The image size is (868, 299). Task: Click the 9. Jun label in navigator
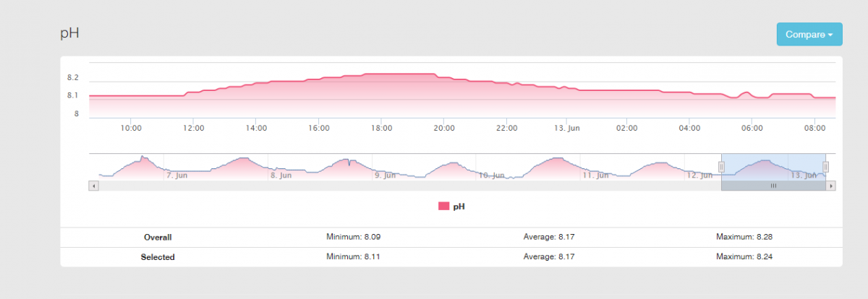385,175
